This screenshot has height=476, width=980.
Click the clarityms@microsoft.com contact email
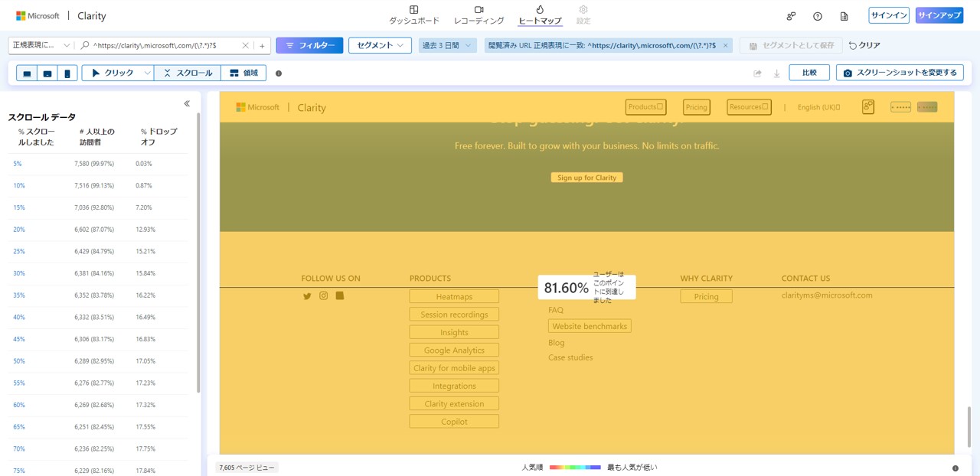(x=827, y=295)
